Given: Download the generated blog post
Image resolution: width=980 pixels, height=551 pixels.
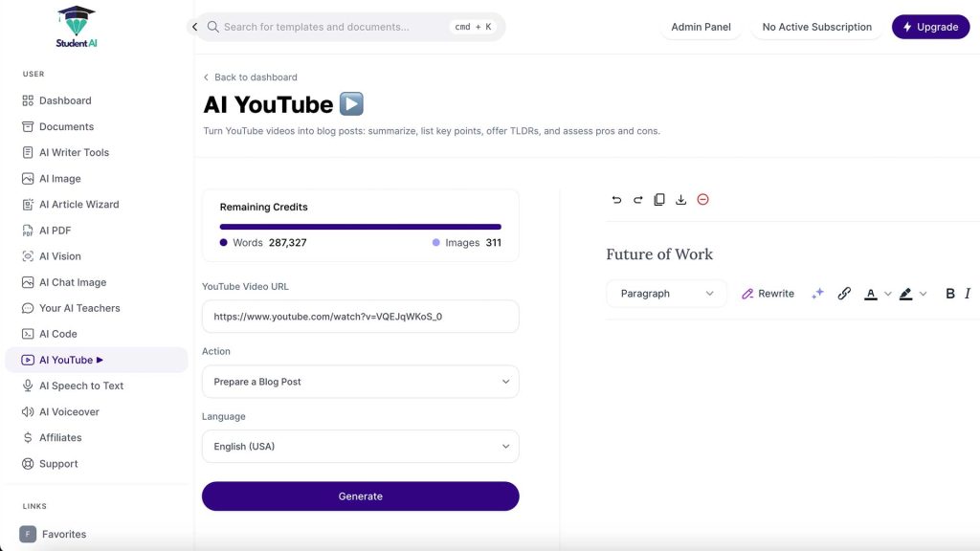Looking at the screenshot, I should tap(680, 199).
